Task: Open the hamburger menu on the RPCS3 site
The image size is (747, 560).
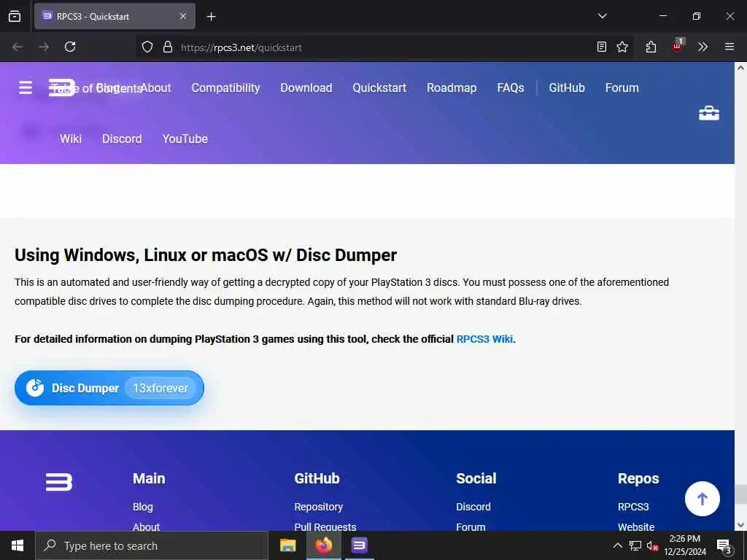Action: click(26, 87)
